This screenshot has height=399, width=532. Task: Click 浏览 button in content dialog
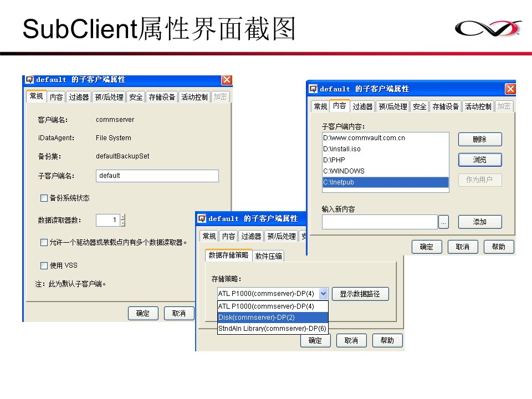[480, 160]
